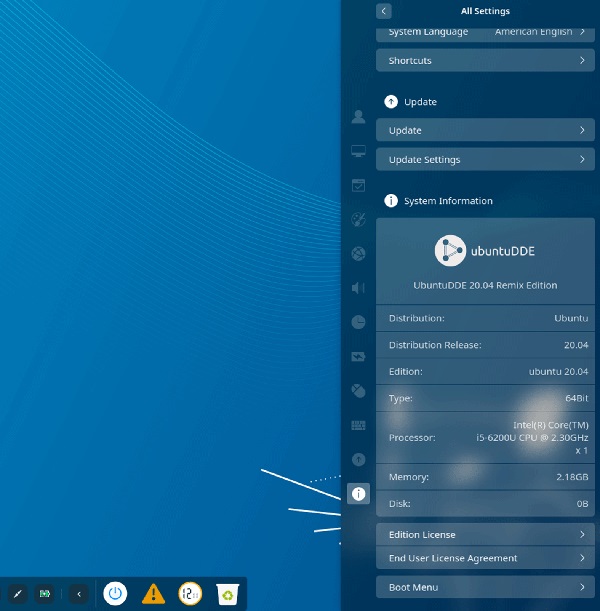The width and height of the screenshot is (600, 611).
Task: Open Personalization palette icon in sidebar
Action: [x=358, y=219]
